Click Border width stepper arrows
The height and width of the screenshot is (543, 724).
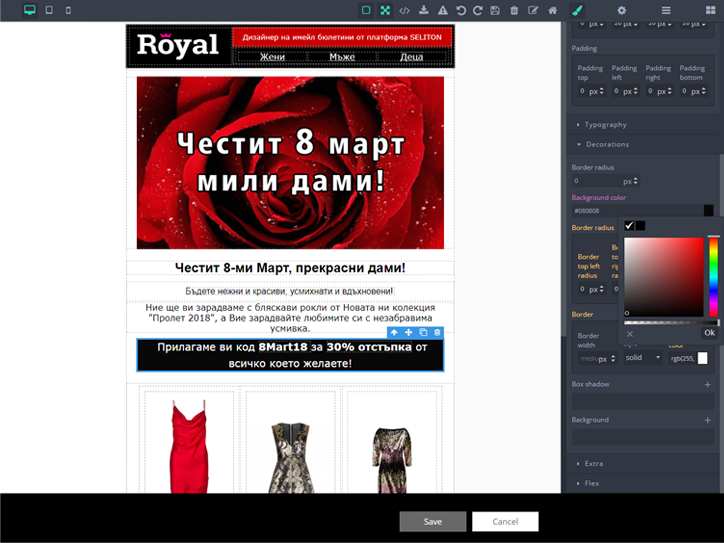tap(613, 358)
